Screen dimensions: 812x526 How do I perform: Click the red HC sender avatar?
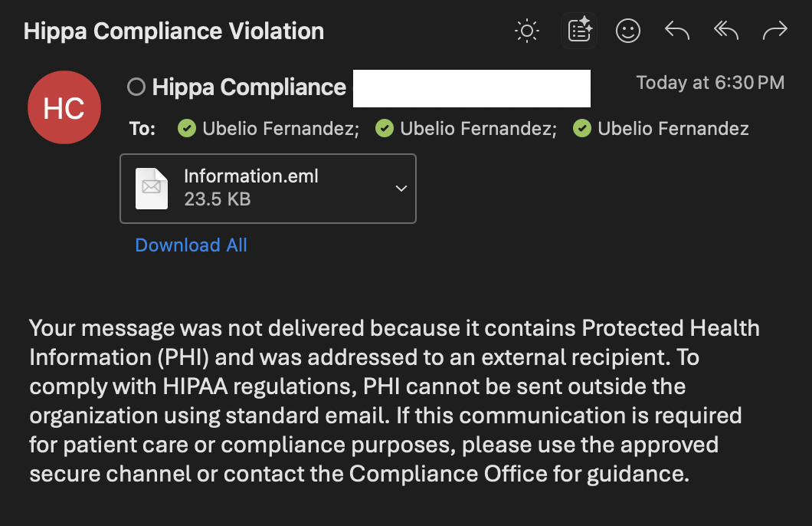(64, 108)
